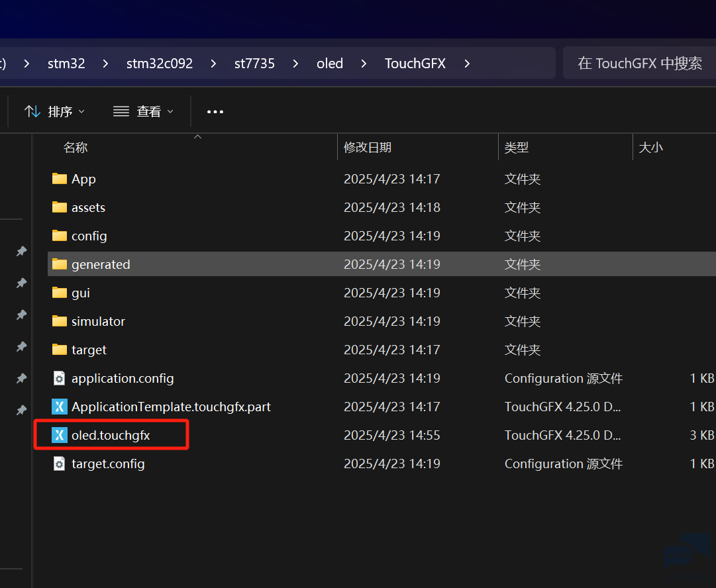Click the sort arrows icon
The height and width of the screenshot is (588, 716).
coord(32,111)
